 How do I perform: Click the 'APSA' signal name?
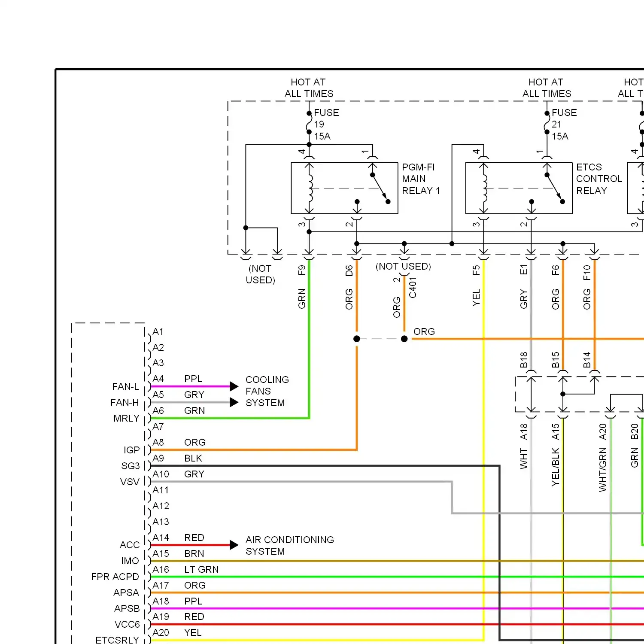click(126, 592)
